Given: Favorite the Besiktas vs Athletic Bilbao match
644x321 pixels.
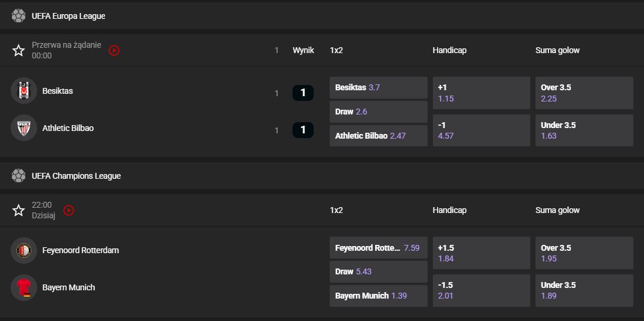Looking at the screenshot, I should pos(18,51).
